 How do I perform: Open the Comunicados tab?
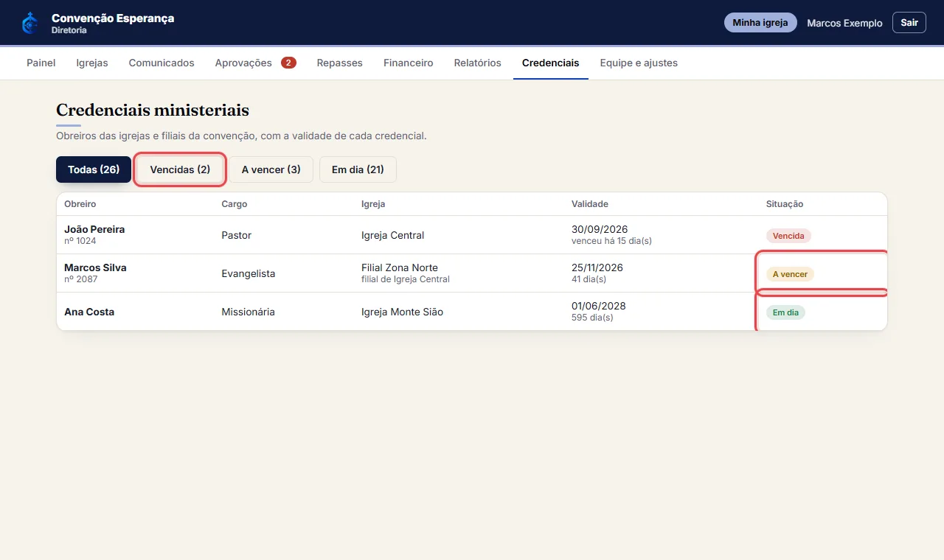click(x=162, y=63)
